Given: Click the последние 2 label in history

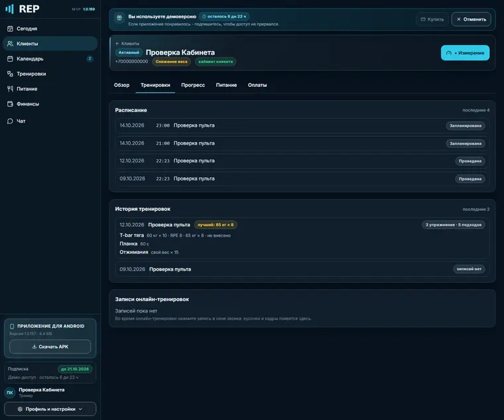Looking at the screenshot, I should pyautogui.click(x=475, y=210).
